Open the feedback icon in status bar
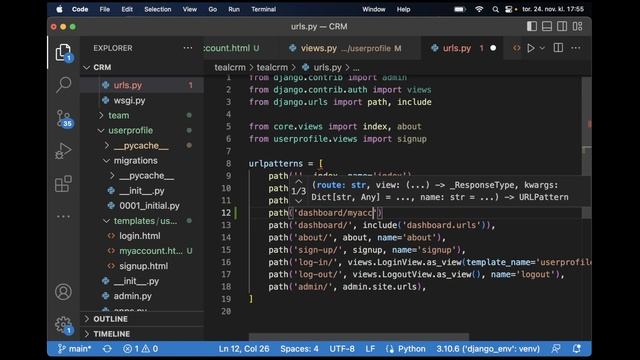Image resolution: width=640 pixels, height=360 pixels. 556,349
